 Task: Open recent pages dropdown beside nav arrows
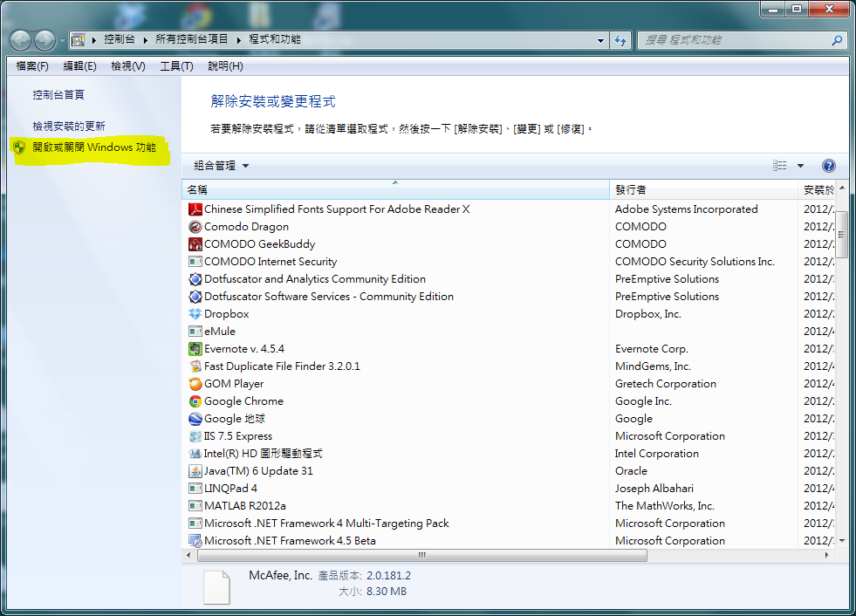click(62, 41)
